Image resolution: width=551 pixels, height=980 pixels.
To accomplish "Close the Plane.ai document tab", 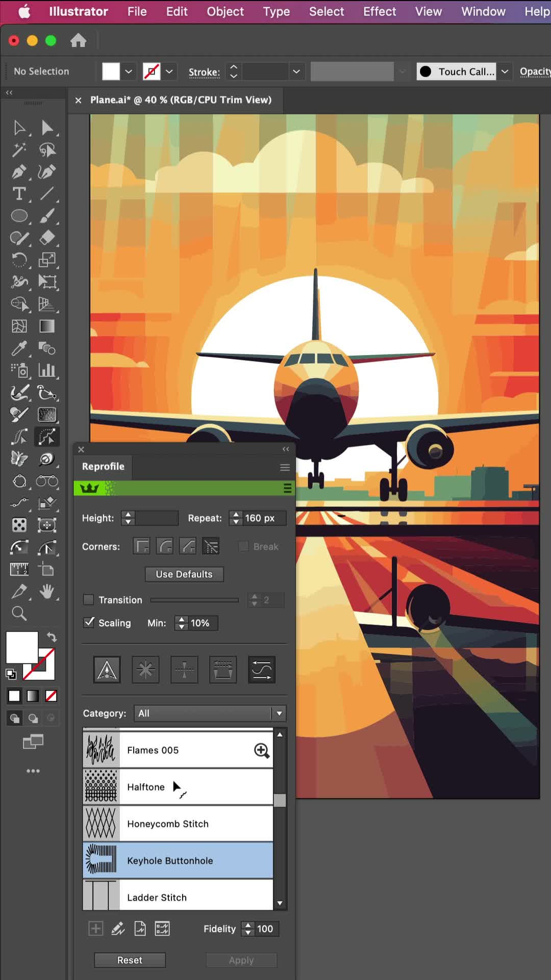I will 78,101.
